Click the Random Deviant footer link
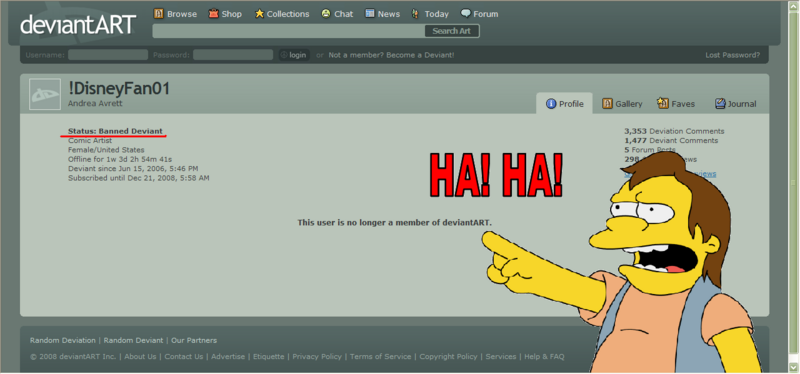The height and width of the screenshot is (374, 800). pos(133,340)
